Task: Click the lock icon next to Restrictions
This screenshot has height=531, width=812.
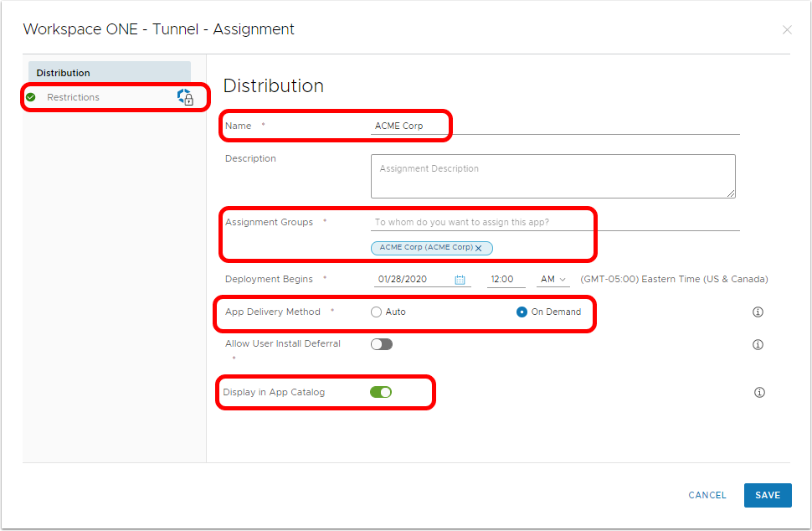Action: 186,98
